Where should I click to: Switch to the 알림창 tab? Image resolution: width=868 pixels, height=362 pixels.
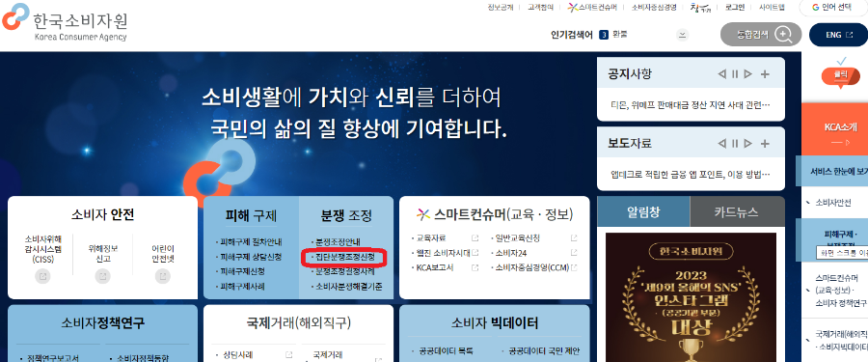[x=643, y=211]
